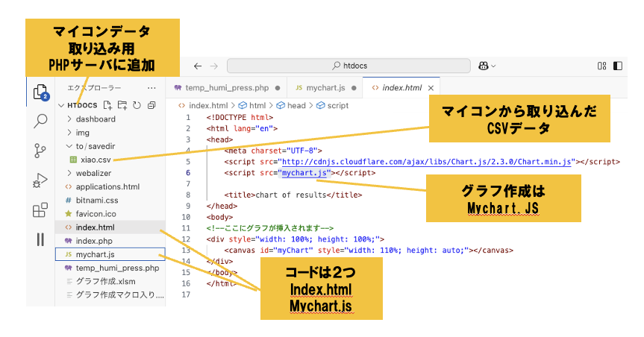Click the canvas id myChart line

coord(369,251)
